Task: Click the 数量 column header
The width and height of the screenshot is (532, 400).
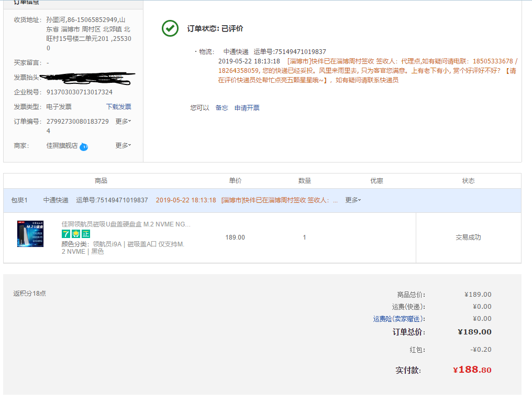Action: pyautogui.click(x=305, y=181)
